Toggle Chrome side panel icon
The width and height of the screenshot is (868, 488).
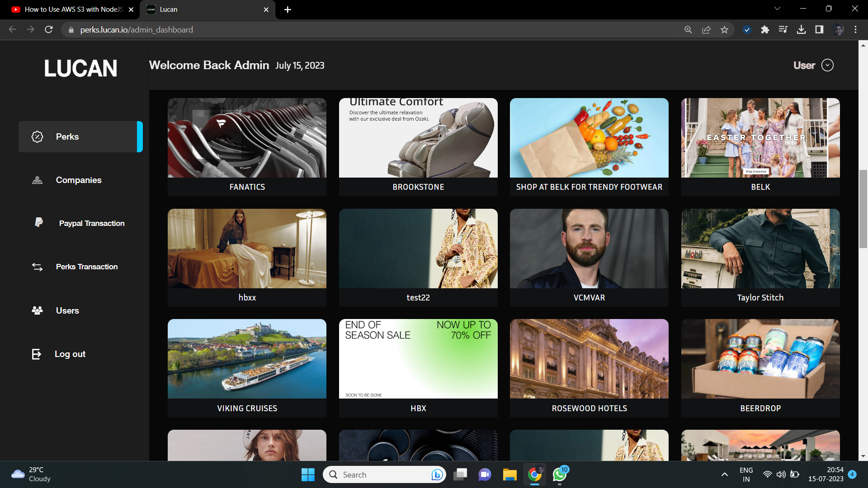819,29
